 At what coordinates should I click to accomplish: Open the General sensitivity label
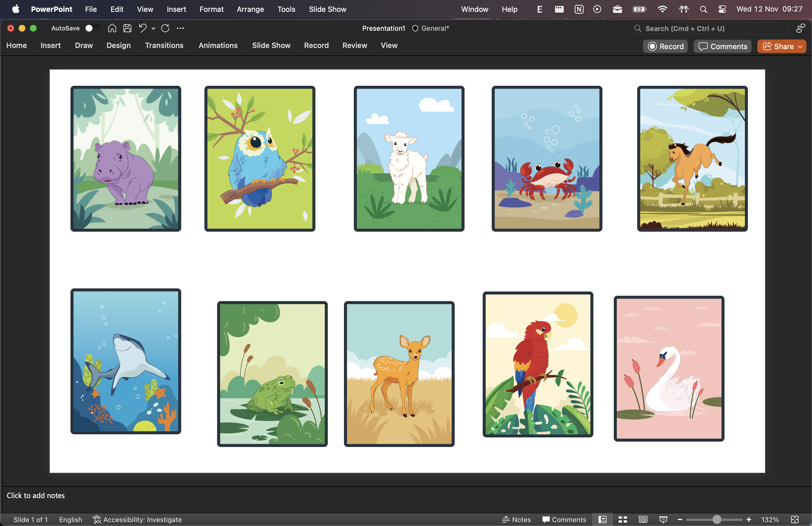point(431,28)
